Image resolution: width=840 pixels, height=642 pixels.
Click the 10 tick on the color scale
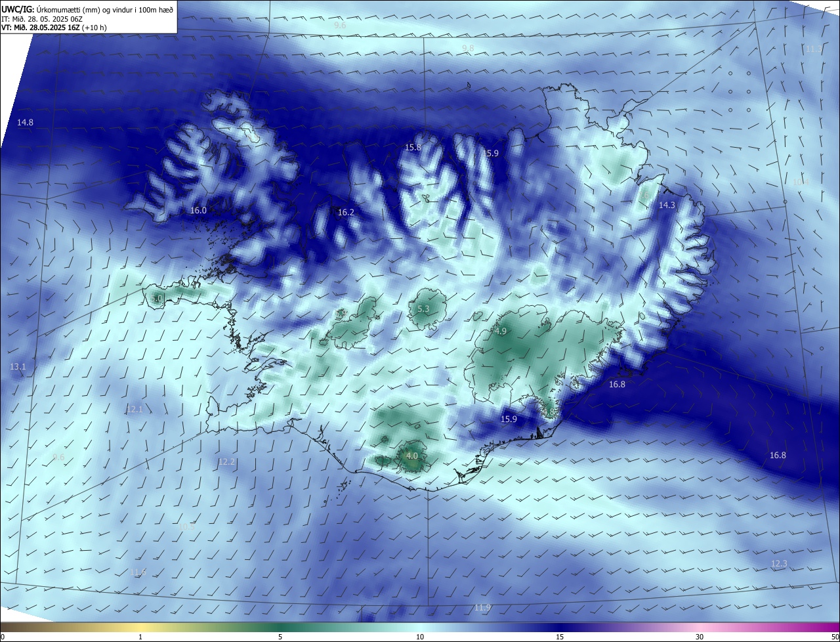click(420, 637)
